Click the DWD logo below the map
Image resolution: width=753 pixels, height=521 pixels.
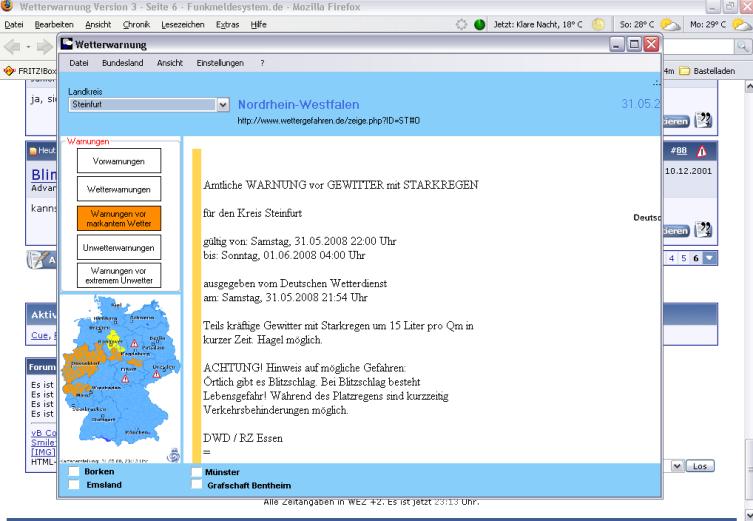click(172, 454)
